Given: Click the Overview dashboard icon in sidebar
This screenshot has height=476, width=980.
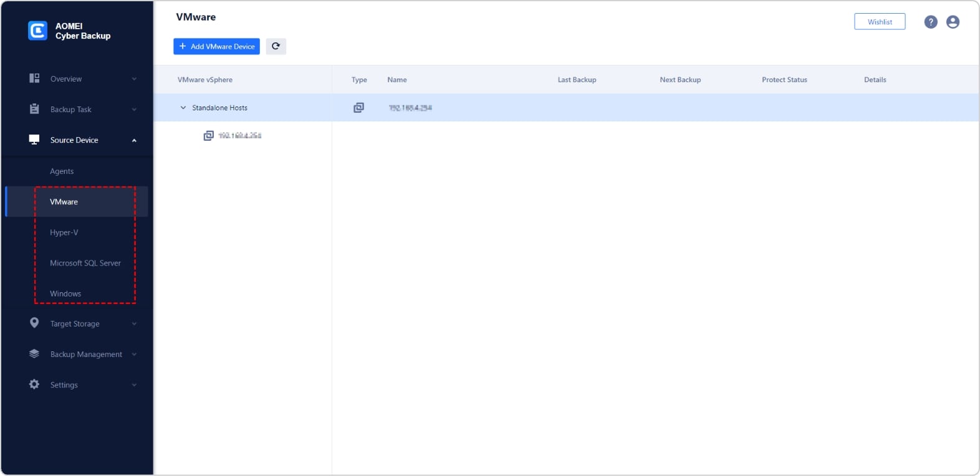Looking at the screenshot, I should tap(34, 79).
